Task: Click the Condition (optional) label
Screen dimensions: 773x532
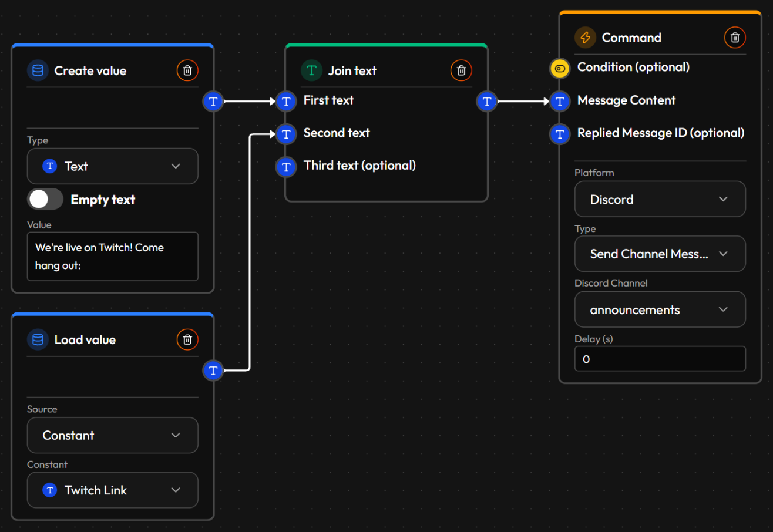Action: tap(633, 67)
